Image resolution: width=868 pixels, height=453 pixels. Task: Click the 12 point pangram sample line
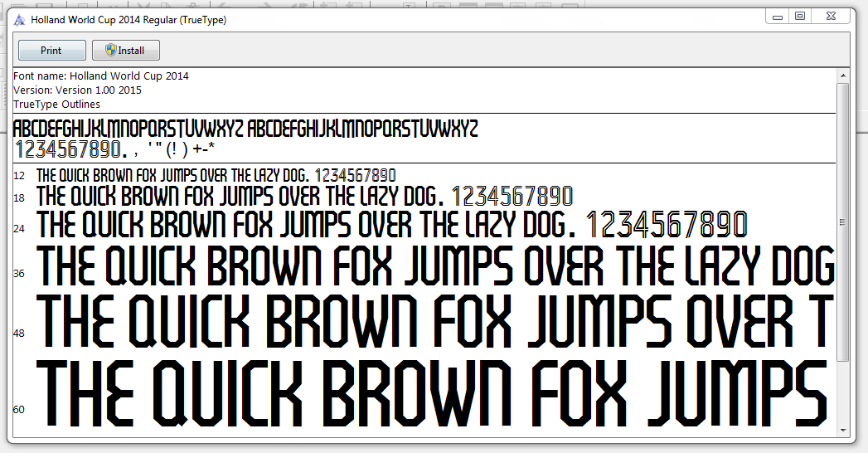coord(216,176)
